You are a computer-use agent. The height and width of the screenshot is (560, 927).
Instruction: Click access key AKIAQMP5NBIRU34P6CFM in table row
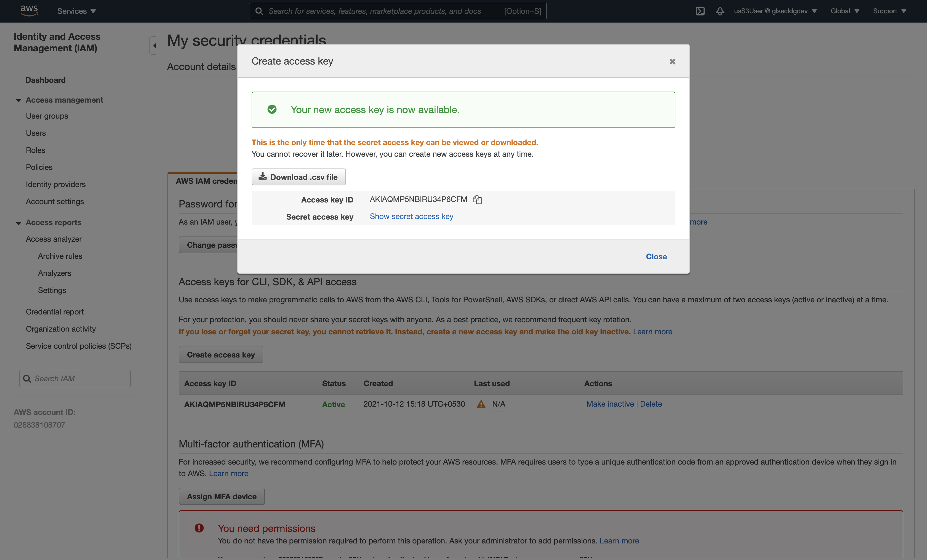click(x=235, y=404)
